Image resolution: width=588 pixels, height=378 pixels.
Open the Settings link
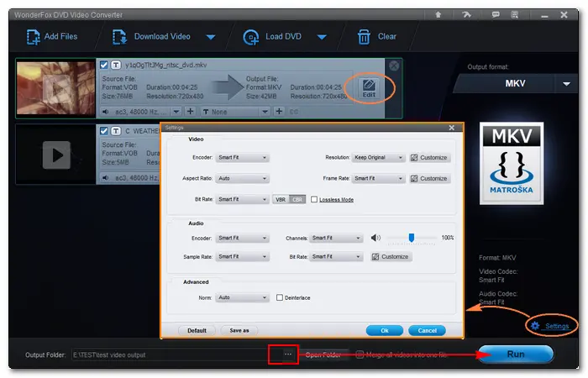pyautogui.click(x=557, y=326)
